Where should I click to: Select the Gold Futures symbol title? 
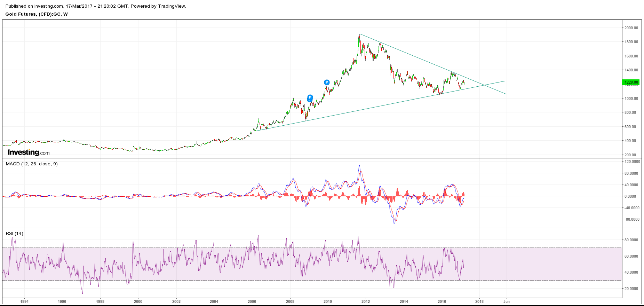click(37, 14)
